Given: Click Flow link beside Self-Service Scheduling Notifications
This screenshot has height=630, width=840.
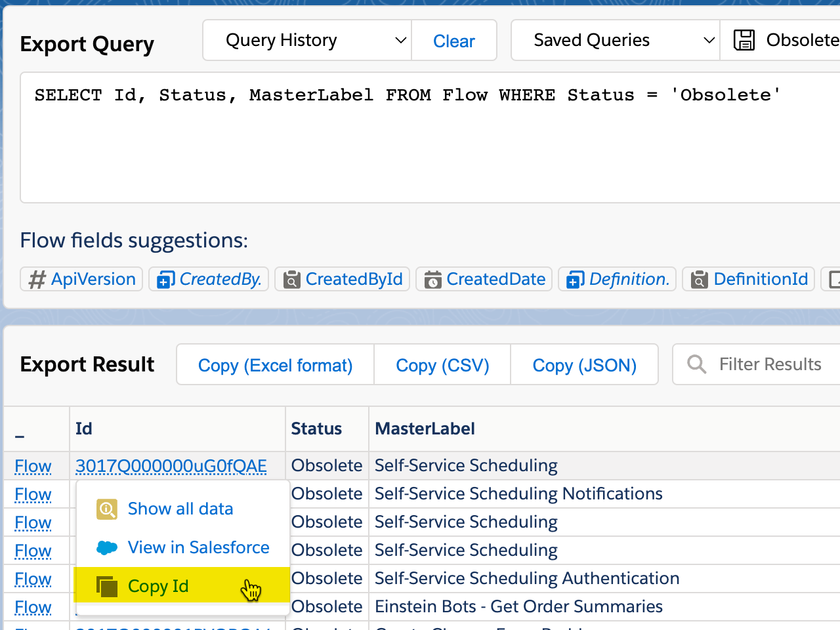Looking at the screenshot, I should [33, 494].
